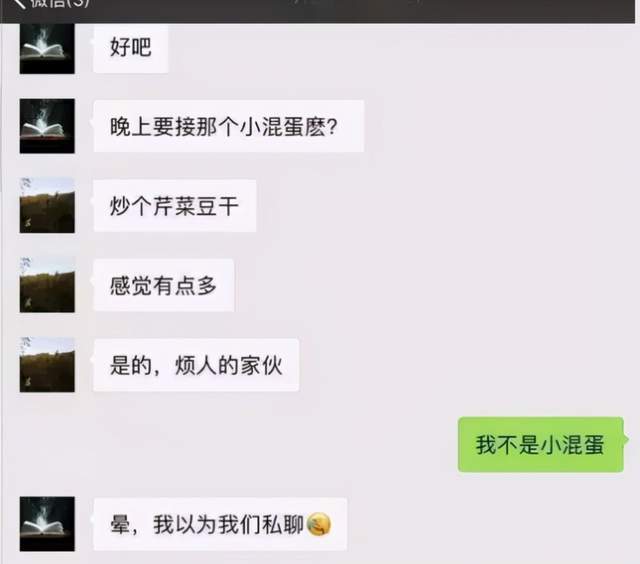Screen dimensions: 640x564
Task: Tap the green 我不是小混蛋 message bubble
Action: pos(541,444)
